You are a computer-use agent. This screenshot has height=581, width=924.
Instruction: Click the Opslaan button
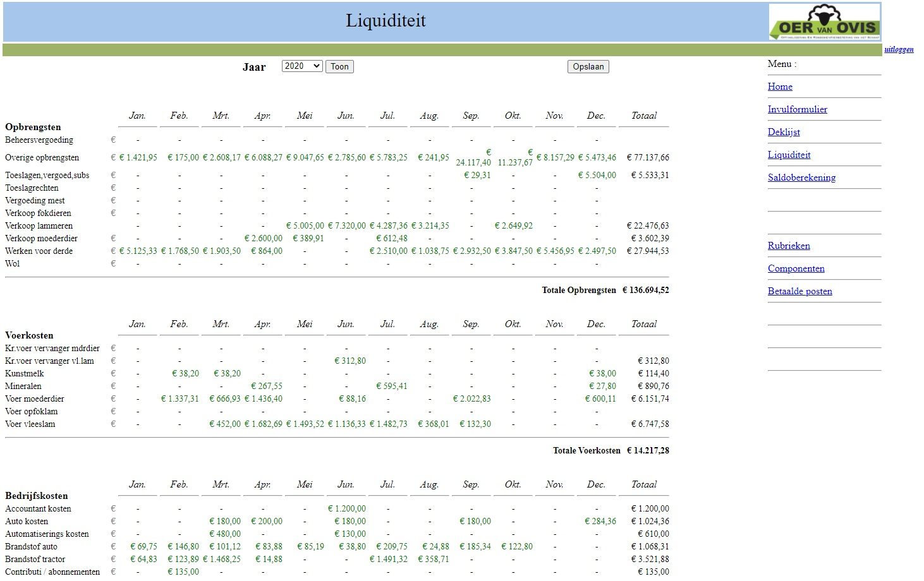point(588,67)
